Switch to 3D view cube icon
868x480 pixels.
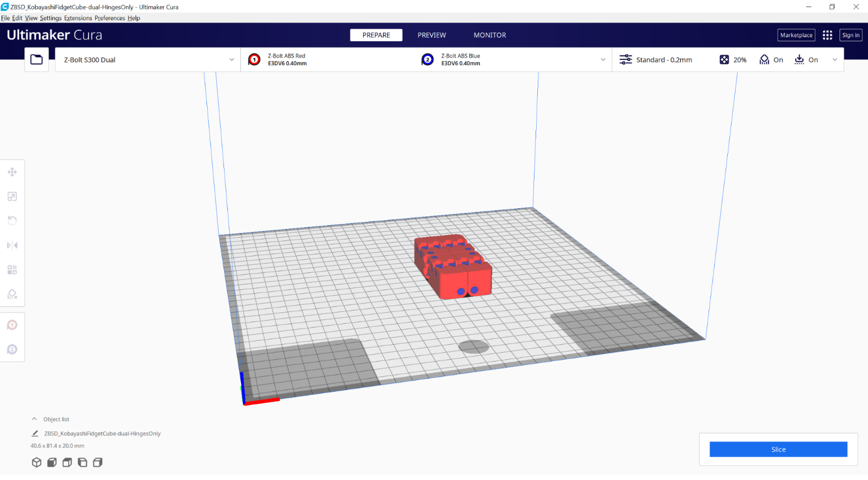point(37,462)
